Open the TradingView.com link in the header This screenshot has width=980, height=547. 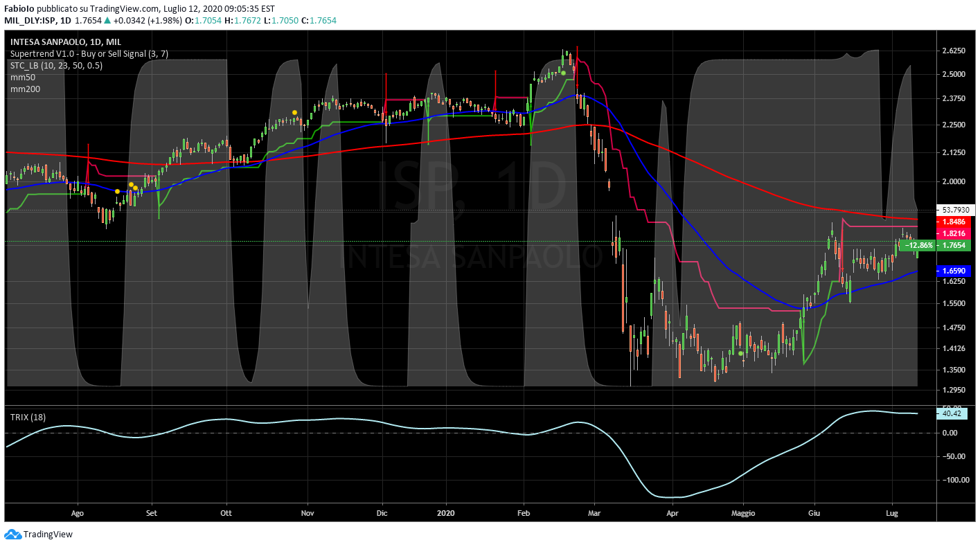point(125,9)
